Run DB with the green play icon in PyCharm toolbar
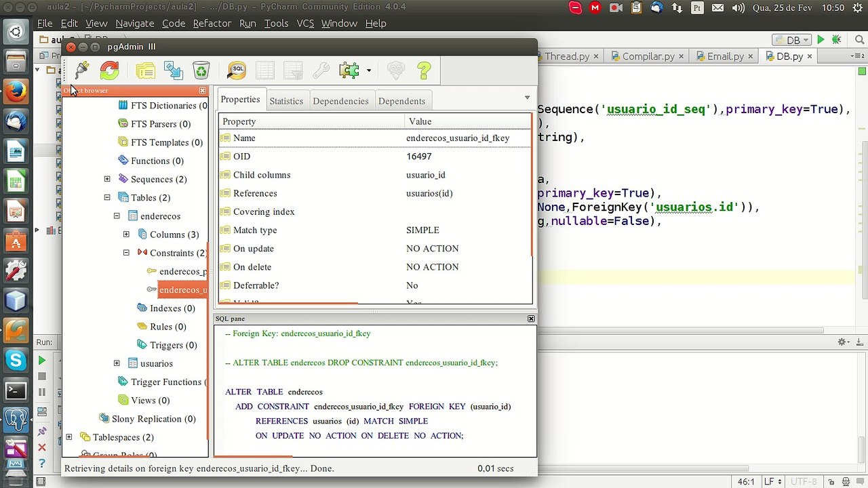Image resolution: width=868 pixels, height=488 pixels. pyautogui.click(x=821, y=40)
